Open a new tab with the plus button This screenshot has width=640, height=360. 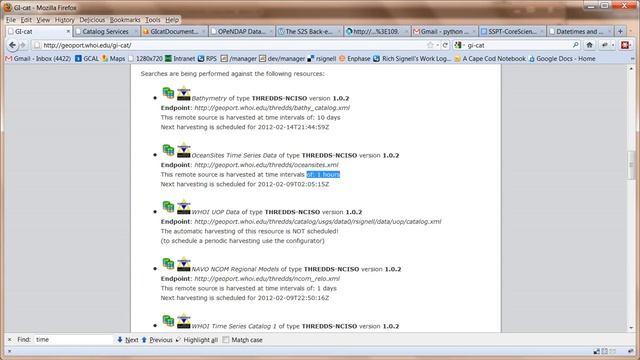coord(620,31)
